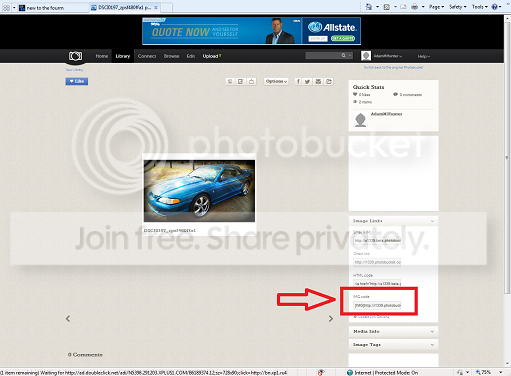Open the IE Page menu

click(x=436, y=7)
